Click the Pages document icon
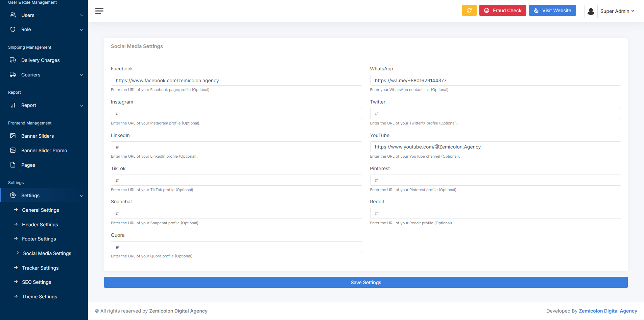The image size is (644, 320). [x=13, y=165]
